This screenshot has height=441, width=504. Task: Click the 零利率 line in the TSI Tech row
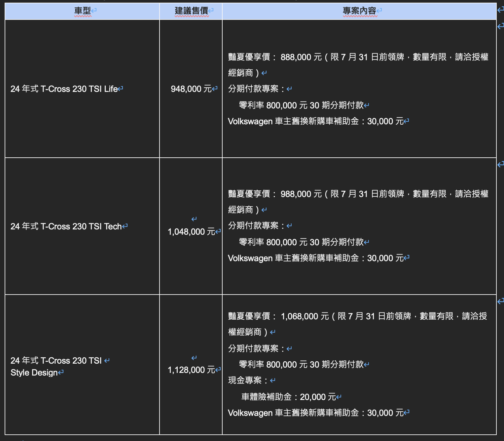[x=301, y=242]
